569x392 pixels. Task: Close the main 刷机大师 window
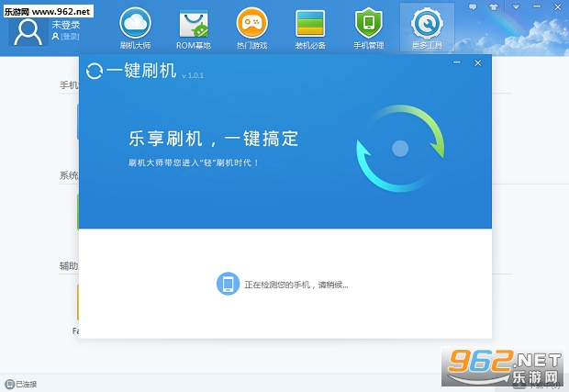(558, 7)
